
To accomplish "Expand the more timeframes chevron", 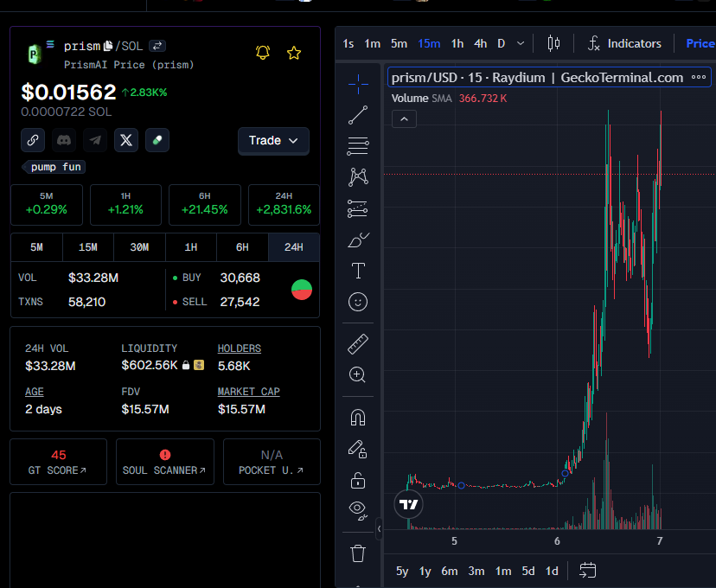I will [521, 43].
